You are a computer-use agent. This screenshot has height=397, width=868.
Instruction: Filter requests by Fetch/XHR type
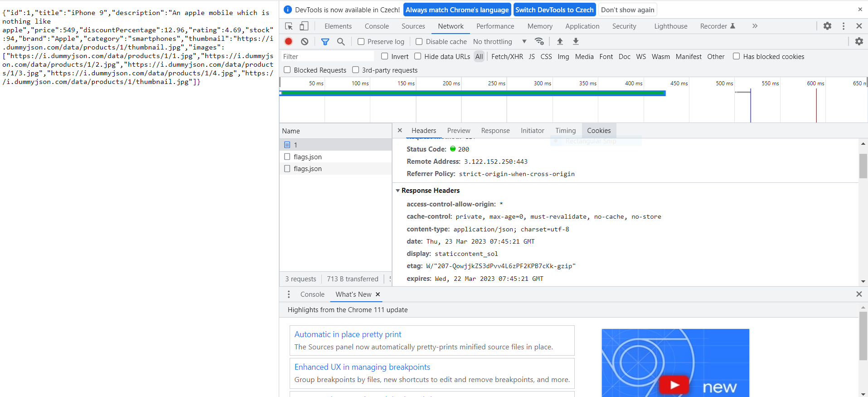(x=507, y=57)
